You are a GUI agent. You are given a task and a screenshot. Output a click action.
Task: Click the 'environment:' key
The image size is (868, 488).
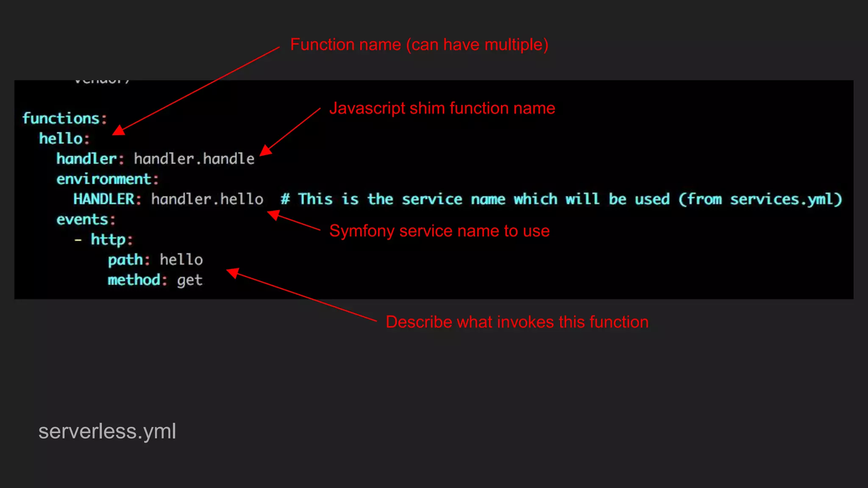pyautogui.click(x=108, y=179)
